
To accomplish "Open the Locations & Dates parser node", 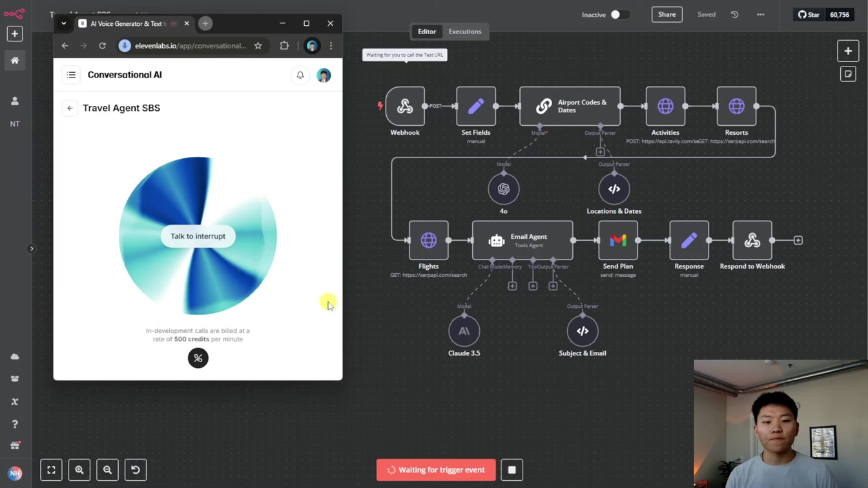I will pyautogui.click(x=614, y=189).
